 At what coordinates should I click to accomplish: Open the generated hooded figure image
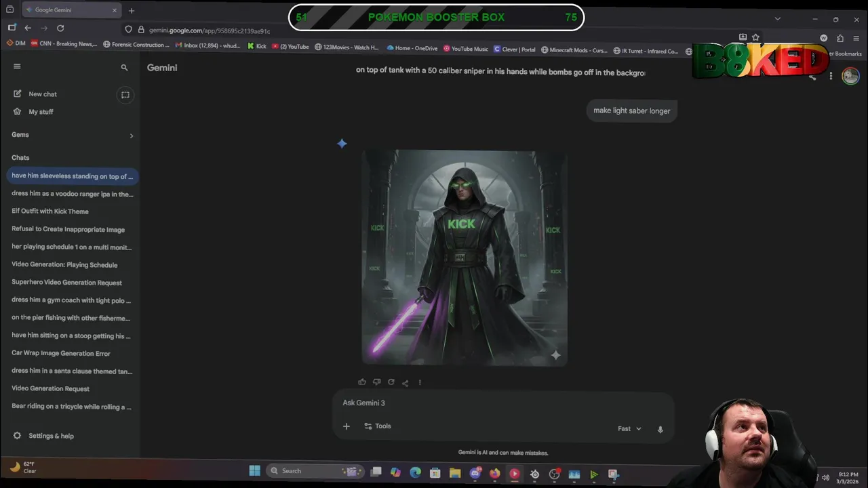465,258
